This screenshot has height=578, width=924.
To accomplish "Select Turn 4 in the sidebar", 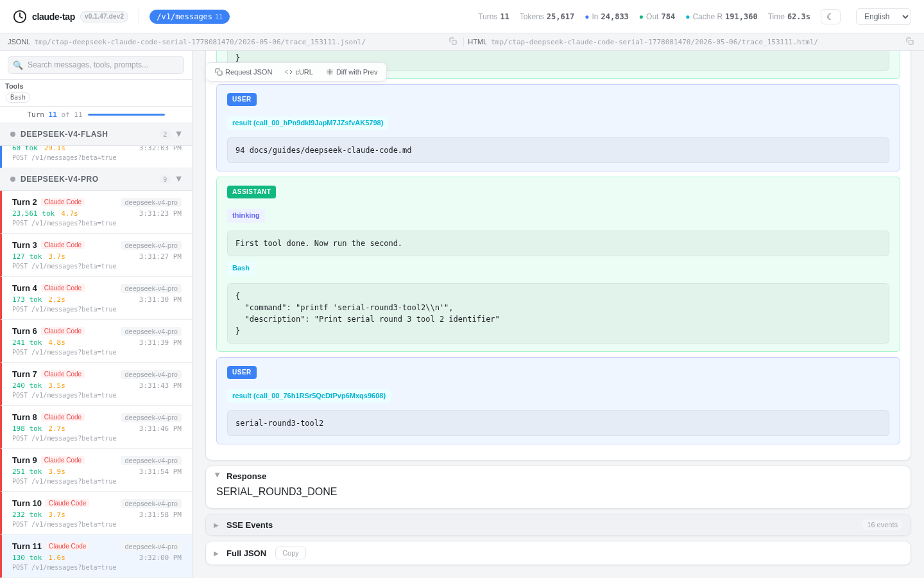I will [x=96, y=298].
